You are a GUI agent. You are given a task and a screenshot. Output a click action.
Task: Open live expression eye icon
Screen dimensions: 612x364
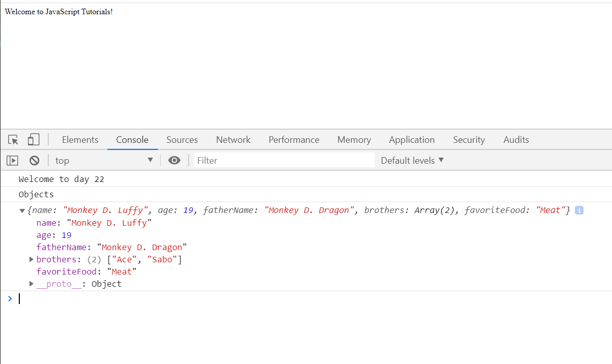[x=174, y=161]
